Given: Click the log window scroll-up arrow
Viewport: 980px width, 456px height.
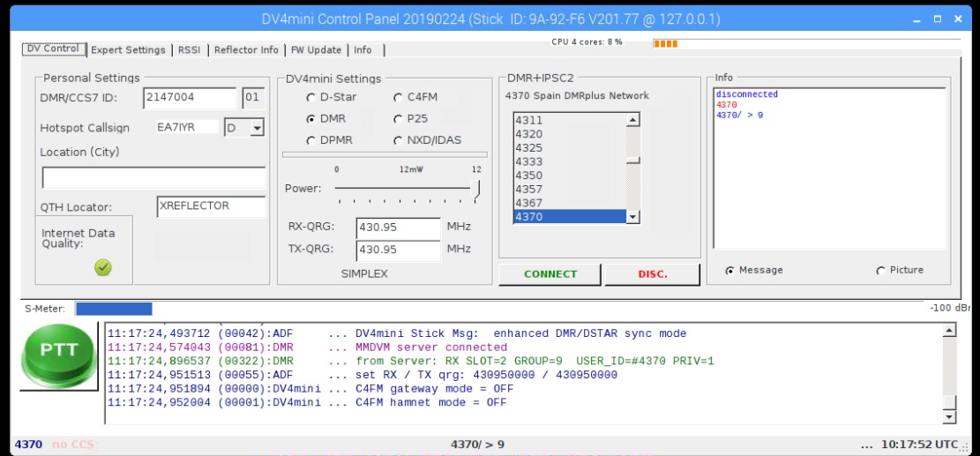Looking at the screenshot, I should (949, 331).
